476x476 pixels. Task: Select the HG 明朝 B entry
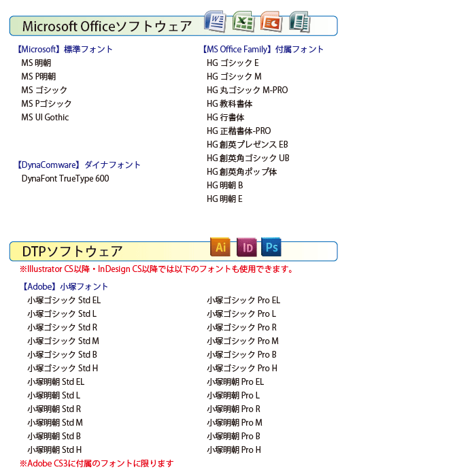click(225, 185)
